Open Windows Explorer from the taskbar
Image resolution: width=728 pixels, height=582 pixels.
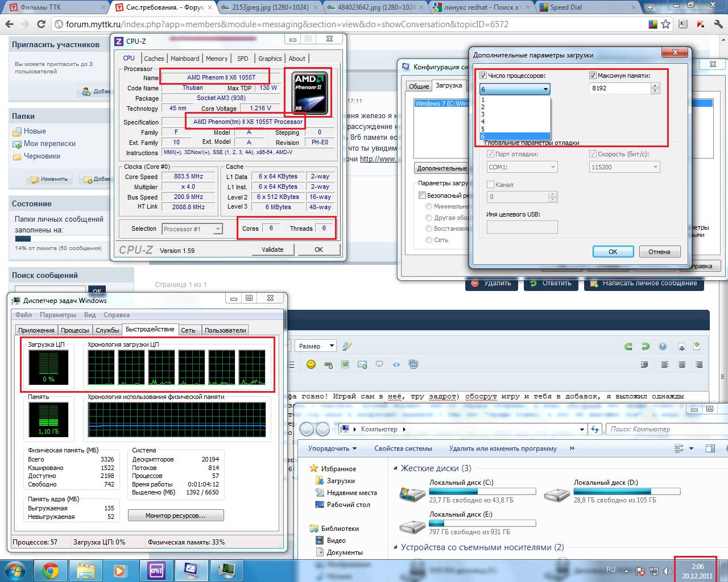tap(86, 571)
